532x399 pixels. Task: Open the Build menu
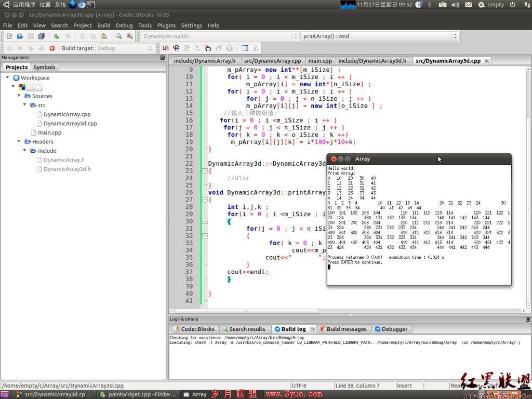[x=104, y=25]
